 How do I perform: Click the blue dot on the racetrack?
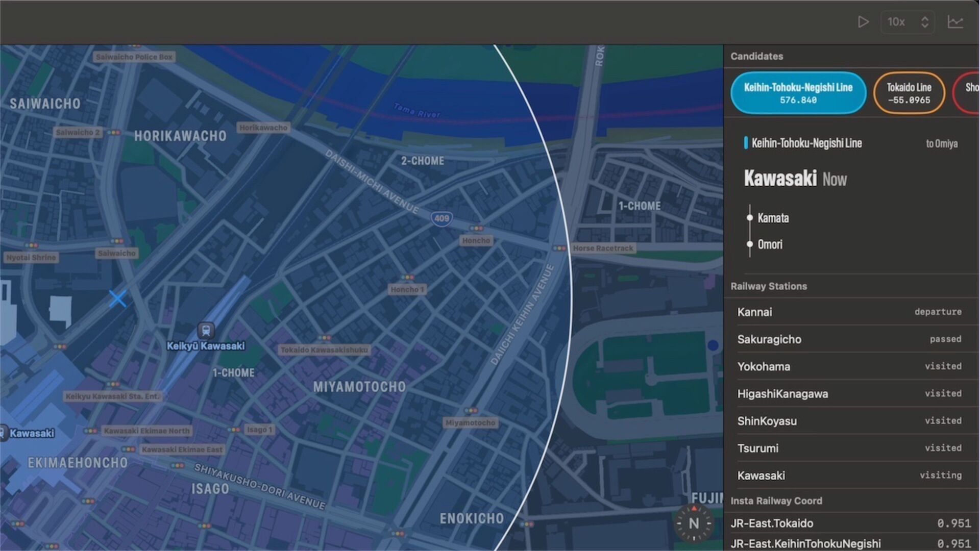point(713,345)
